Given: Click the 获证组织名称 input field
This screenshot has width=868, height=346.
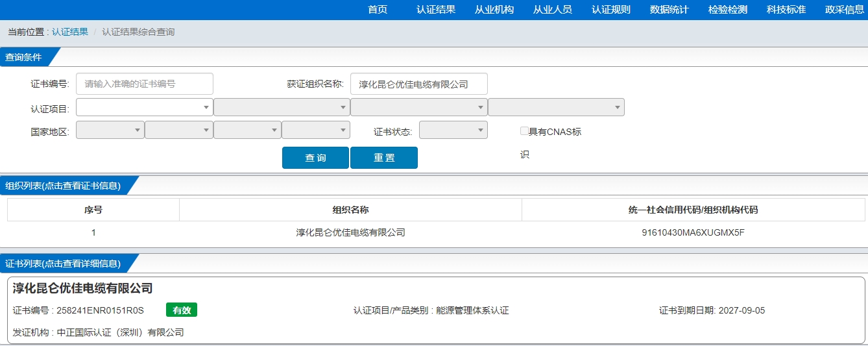Looking at the screenshot, I should pos(419,84).
